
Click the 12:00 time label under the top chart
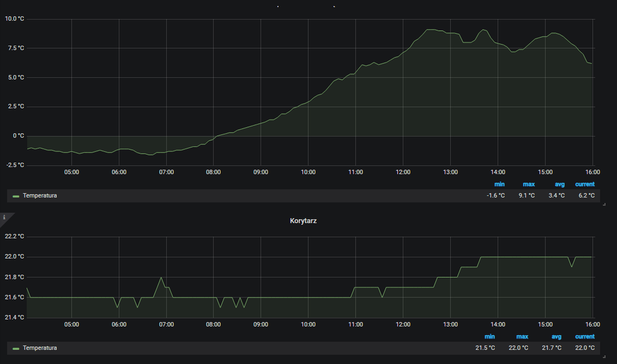point(403,172)
